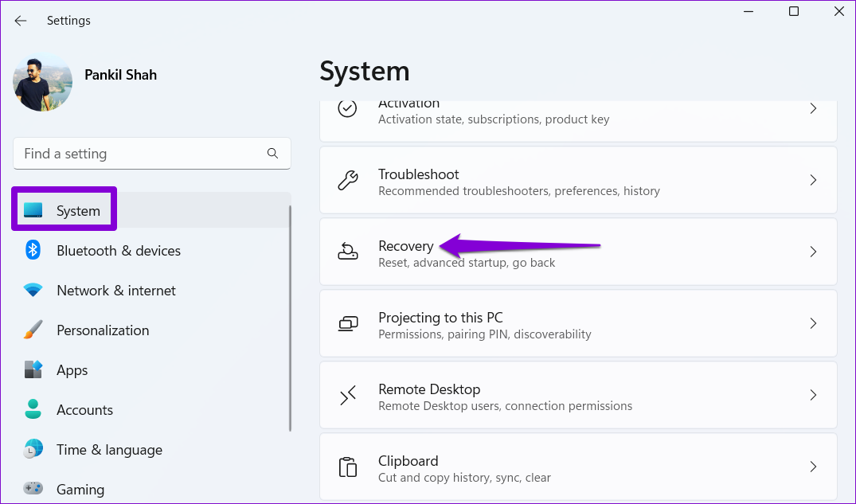
Task: Open the Gaming settings category
Action: coord(80,489)
